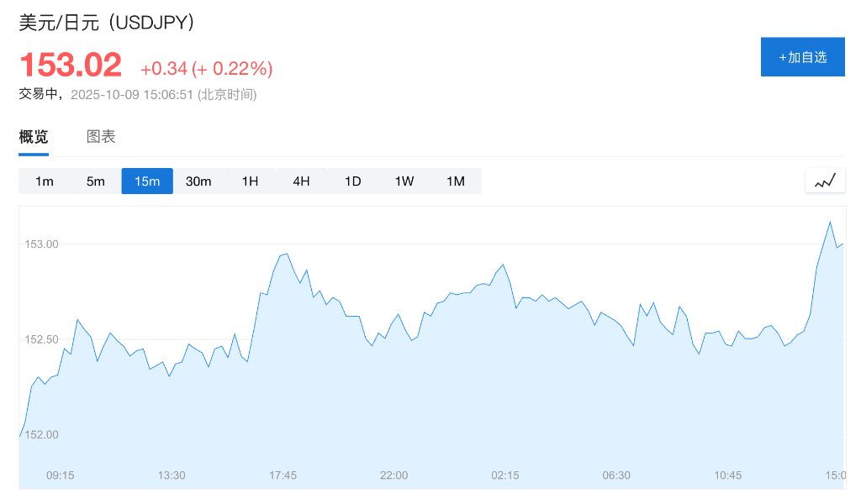This screenshot has width=861, height=504.
Task: Choose the 5m interval button
Action: 96,181
